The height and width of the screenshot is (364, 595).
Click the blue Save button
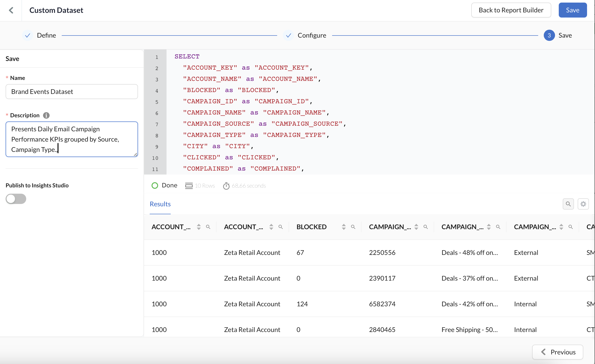[572, 10]
